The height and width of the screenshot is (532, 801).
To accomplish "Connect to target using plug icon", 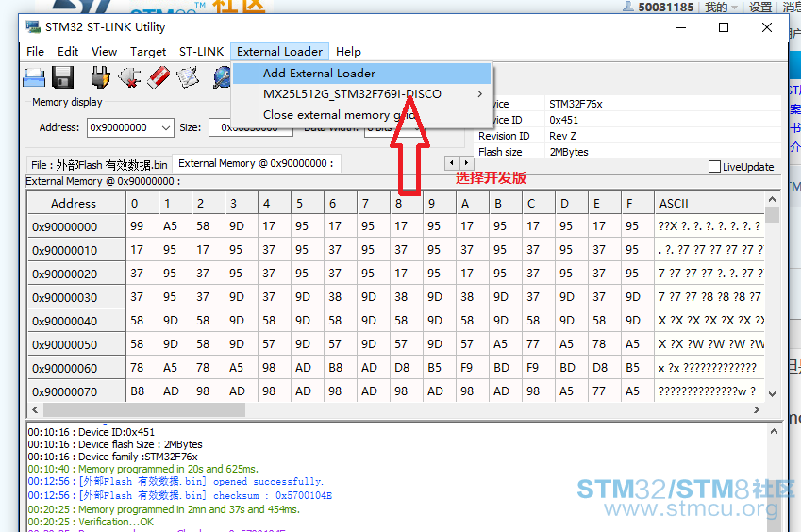I will pyautogui.click(x=100, y=77).
